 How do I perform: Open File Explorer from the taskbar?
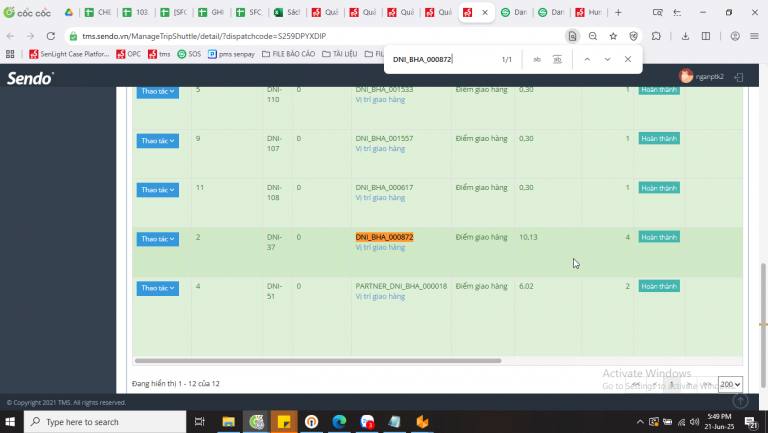click(228, 422)
